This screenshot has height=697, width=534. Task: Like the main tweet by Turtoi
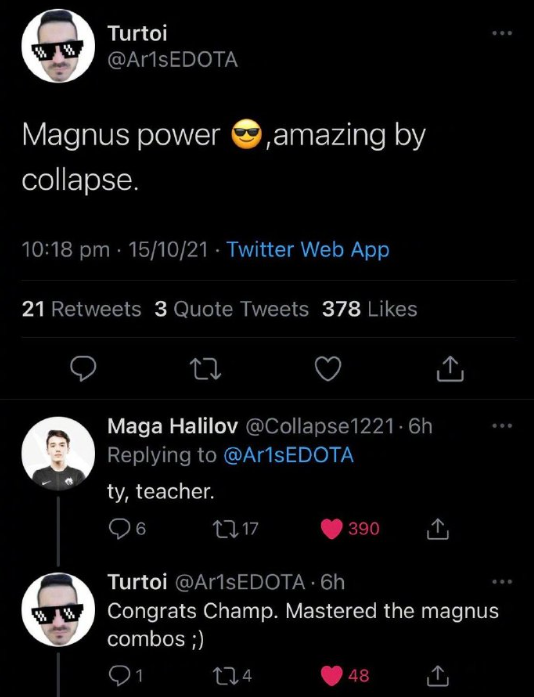click(x=328, y=369)
